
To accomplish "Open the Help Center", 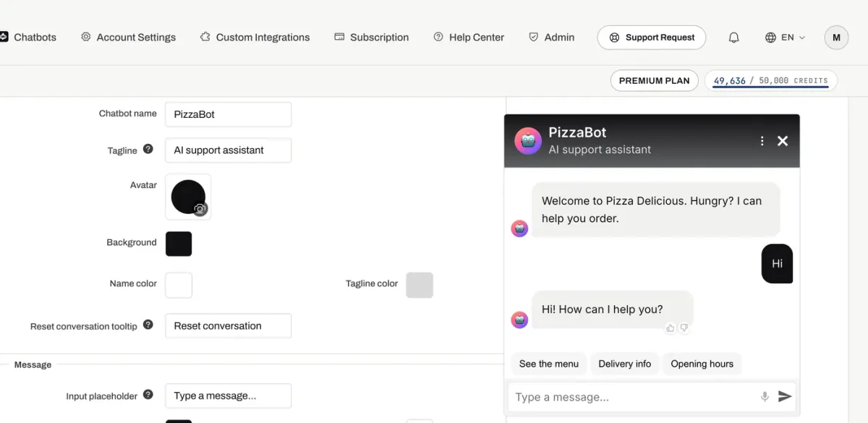I will tap(469, 37).
